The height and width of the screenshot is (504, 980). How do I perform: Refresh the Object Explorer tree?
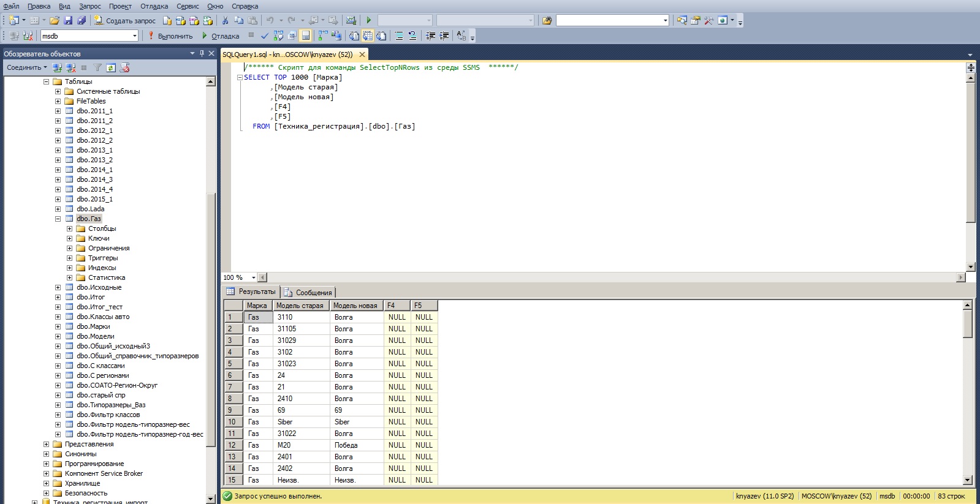[111, 67]
